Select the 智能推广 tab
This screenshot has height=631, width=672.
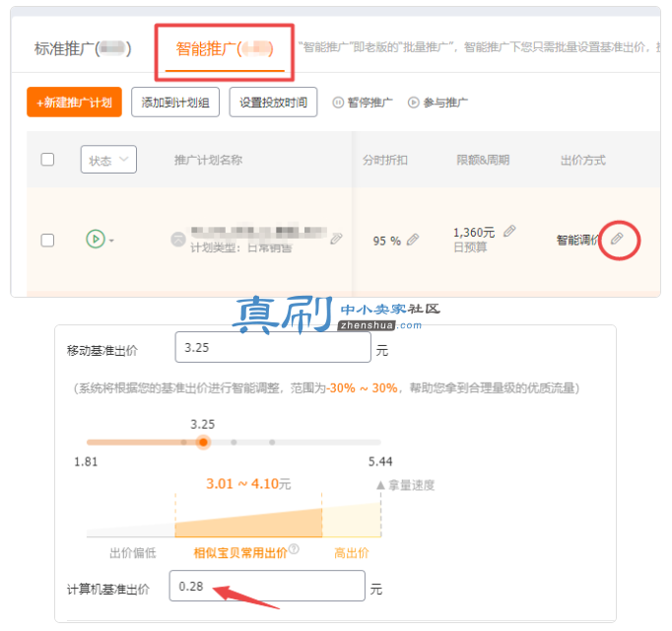click(224, 49)
